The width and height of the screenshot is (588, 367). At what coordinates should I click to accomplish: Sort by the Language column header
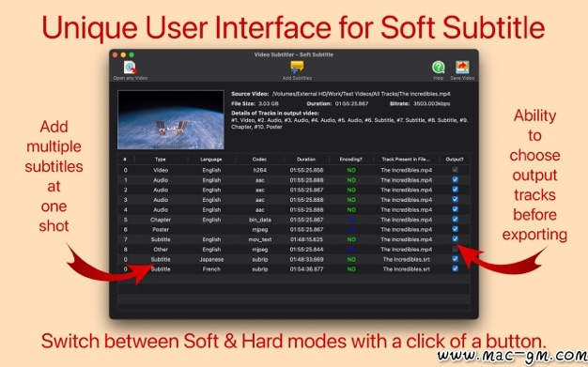[x=211, y=160]
